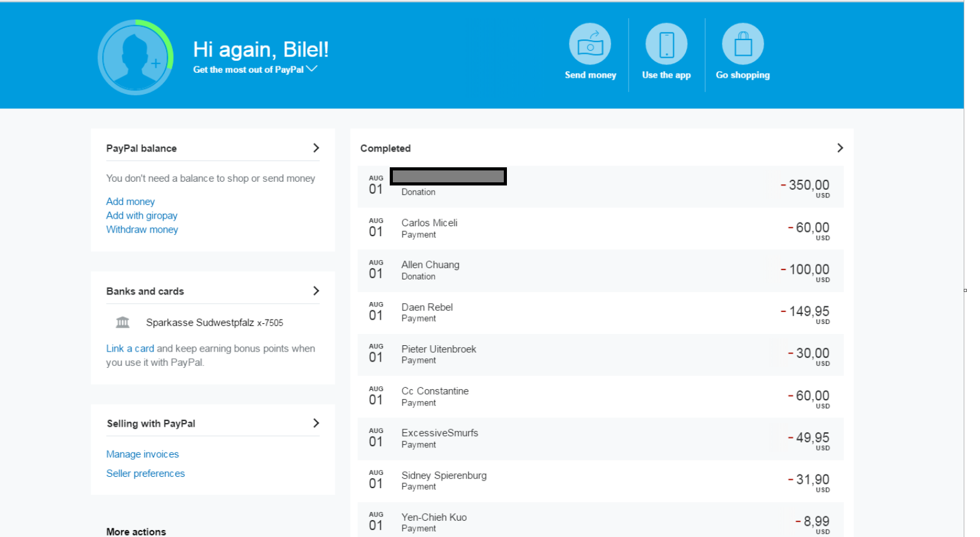The height and width of the screenshot is (537, 980).
Task: Click the Hi again, Bilel! greeting
Action: coord(261,50)
